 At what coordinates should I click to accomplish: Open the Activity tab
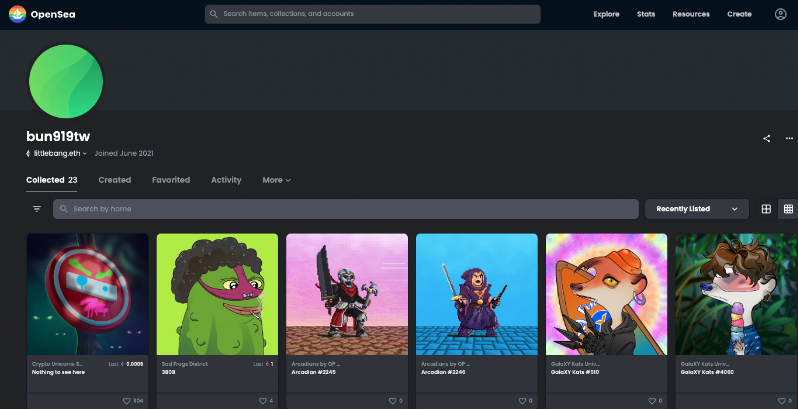pyautogui.click(x=226, y=180)
